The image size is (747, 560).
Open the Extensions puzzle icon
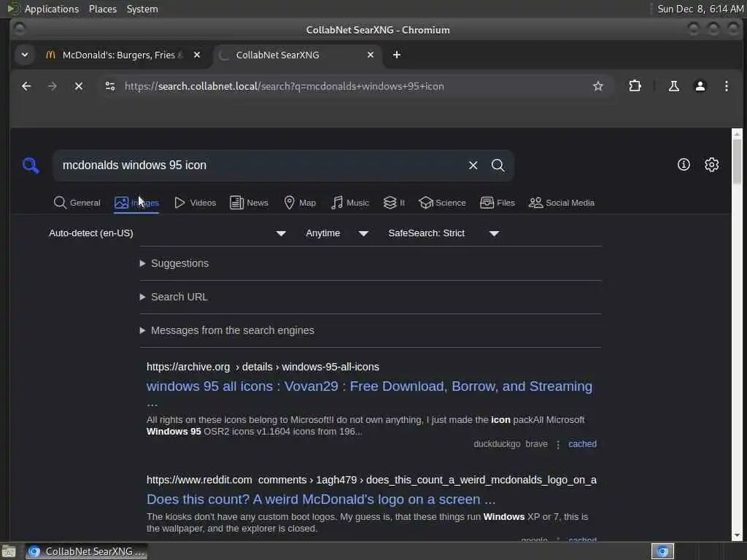635,86
